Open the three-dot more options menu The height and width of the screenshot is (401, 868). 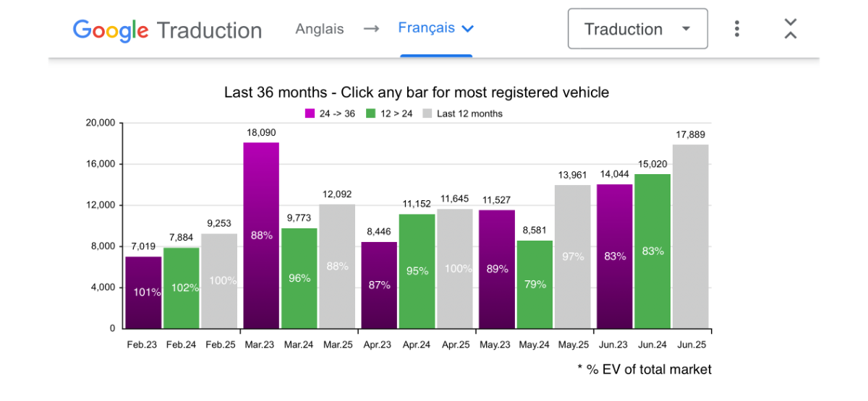[x=736, y=29]
